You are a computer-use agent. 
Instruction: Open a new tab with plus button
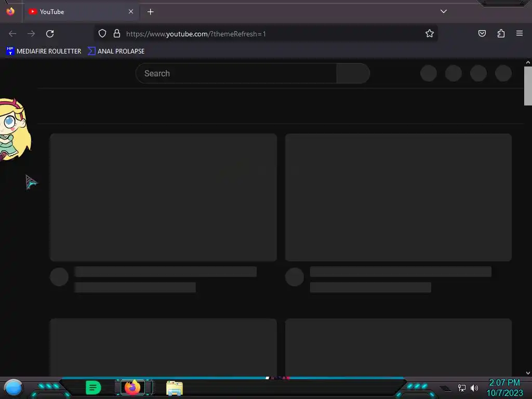pyautogui.click(x=150, y=12)
